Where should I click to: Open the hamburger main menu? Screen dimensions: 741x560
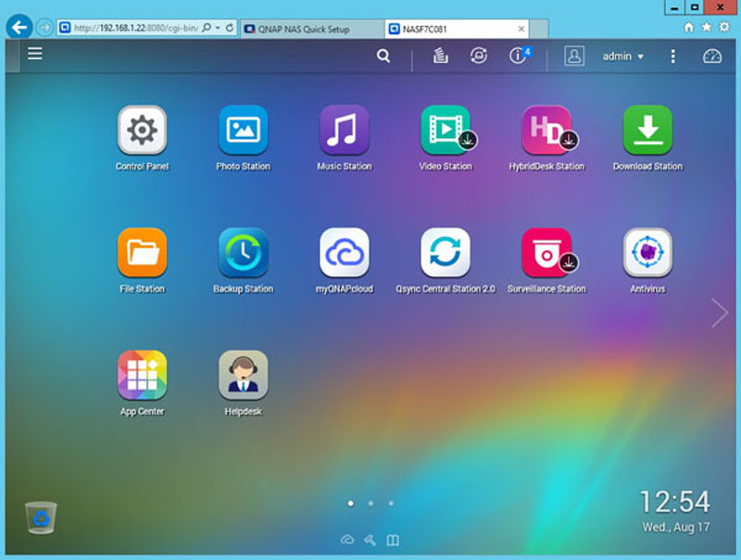pos(35,54)
